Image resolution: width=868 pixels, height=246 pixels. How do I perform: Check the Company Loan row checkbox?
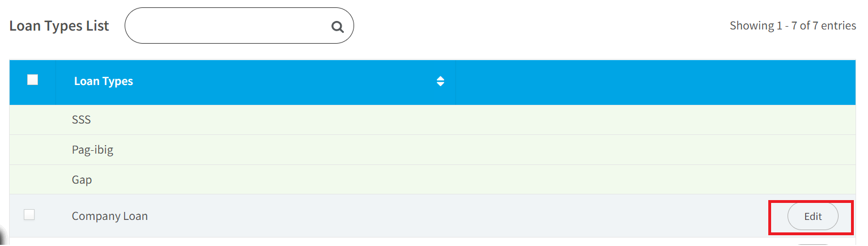[x=29, y=215]
